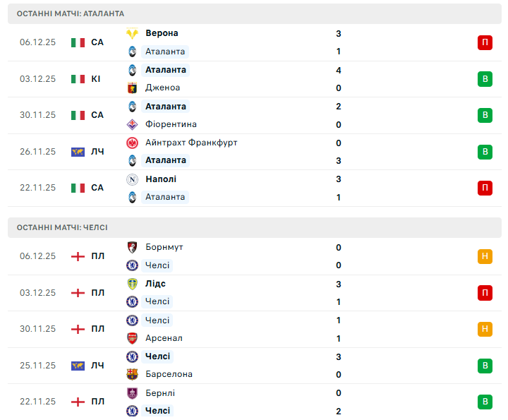Click the Verona club crest icon
508x420 pixels.
click(132, 33)
